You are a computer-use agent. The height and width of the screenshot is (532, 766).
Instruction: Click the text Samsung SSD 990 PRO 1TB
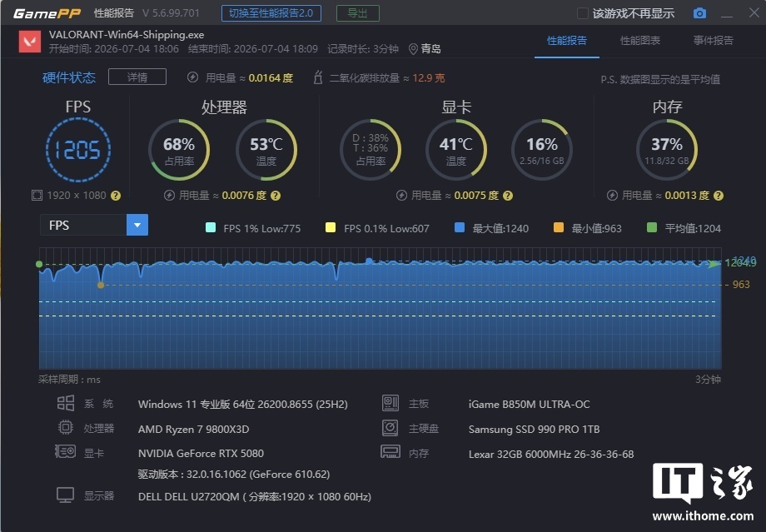pyautogui.click(x=534, y=429)
